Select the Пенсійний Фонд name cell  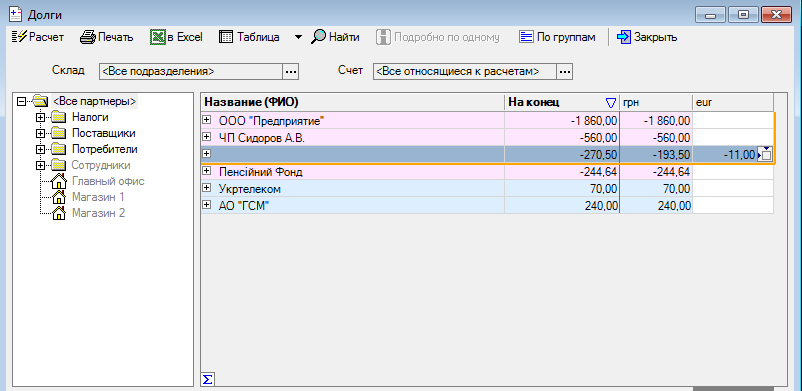[353, 171]
